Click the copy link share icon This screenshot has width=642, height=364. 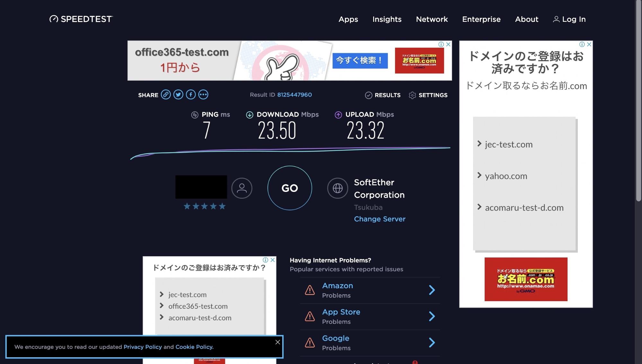point(166,94)
